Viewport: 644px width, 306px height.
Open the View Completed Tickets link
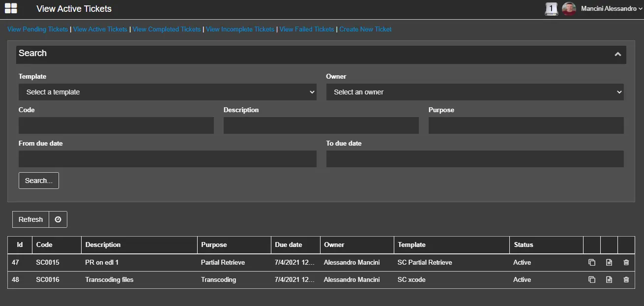[x=167, y=30]
